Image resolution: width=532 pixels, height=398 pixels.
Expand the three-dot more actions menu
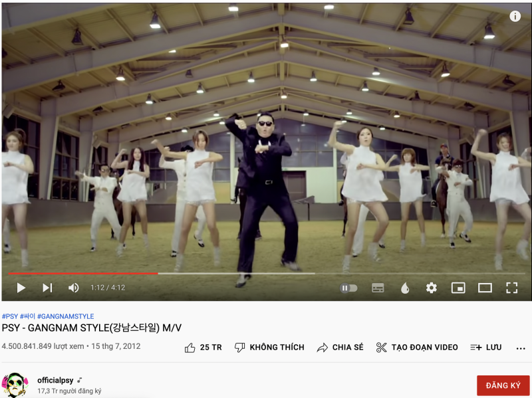pyautogui.click(x=521, y=348)
